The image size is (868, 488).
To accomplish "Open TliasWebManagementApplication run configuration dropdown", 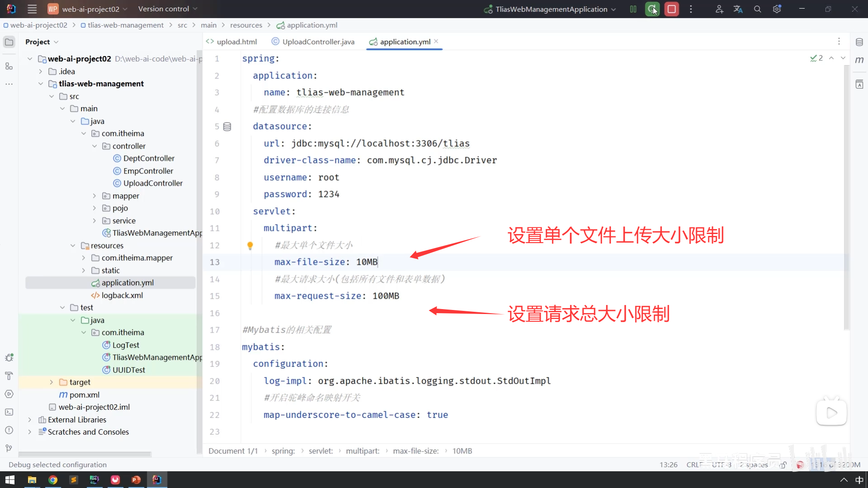I will coord(551,9).
